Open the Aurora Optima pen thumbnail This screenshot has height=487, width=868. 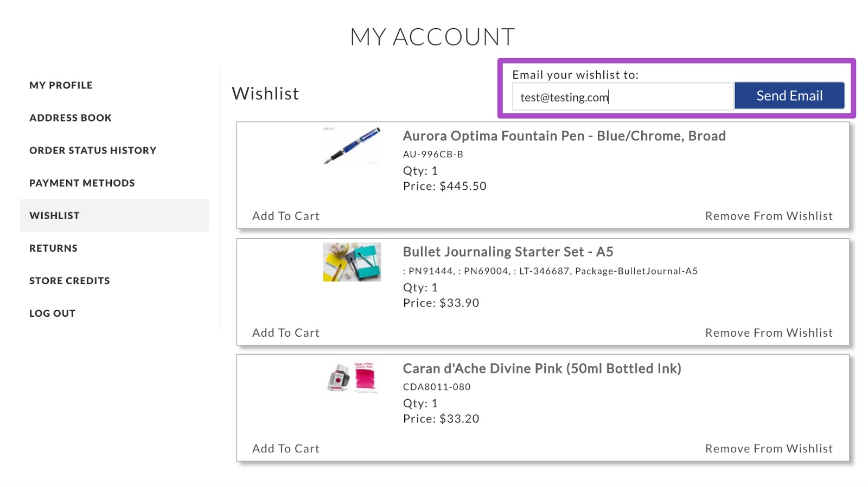point(352,145)
